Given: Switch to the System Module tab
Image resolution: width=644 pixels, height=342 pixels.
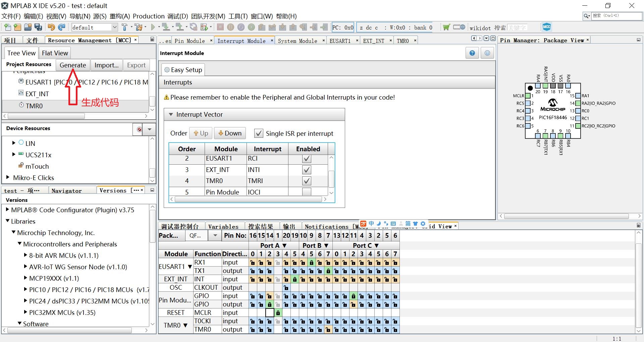Looking at the screenshot, I should pyautogui.click(x=297, y=41).
